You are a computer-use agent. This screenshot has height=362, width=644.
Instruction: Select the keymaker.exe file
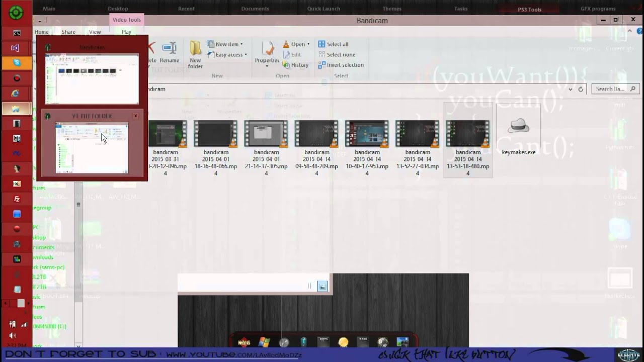[x=519, y=130]
